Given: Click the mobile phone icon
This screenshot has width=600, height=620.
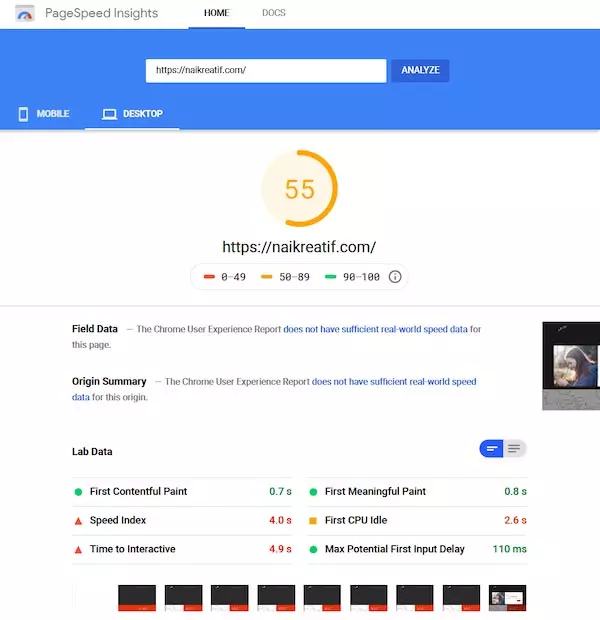Looking at the screenshot, I should (23, 114).
